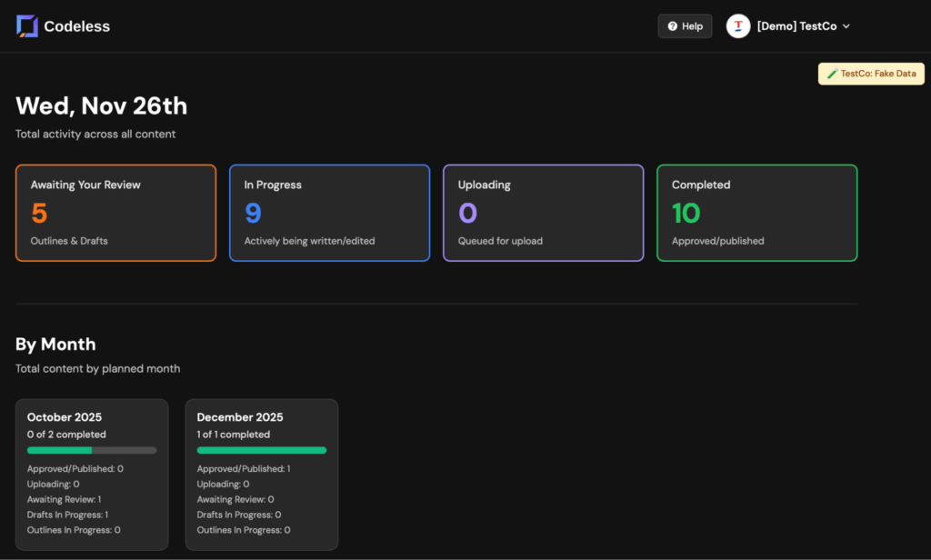Select the In Progress summary card
Screen dimensions: 931x560
point(329,213)
